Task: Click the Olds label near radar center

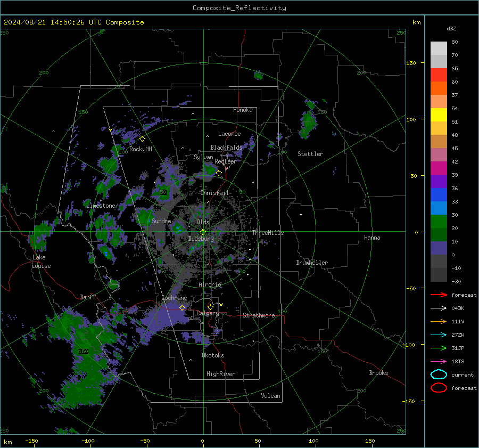Action: coord(203,222)
